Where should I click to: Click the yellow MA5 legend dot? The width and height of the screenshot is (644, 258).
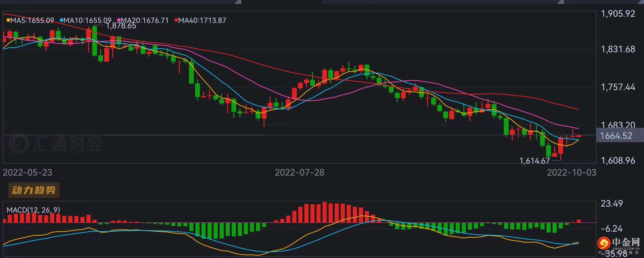pos(8,20)
